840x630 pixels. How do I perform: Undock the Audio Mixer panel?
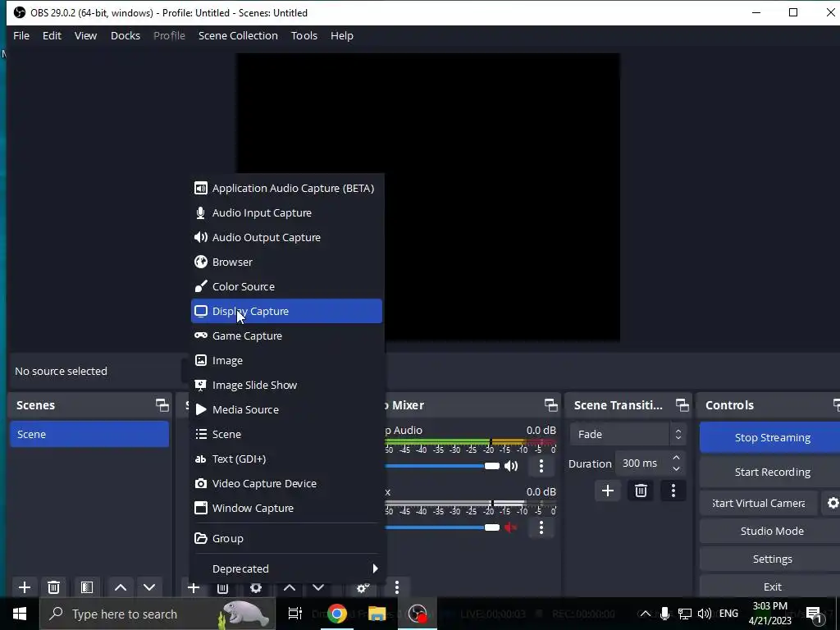coord(550,405)
